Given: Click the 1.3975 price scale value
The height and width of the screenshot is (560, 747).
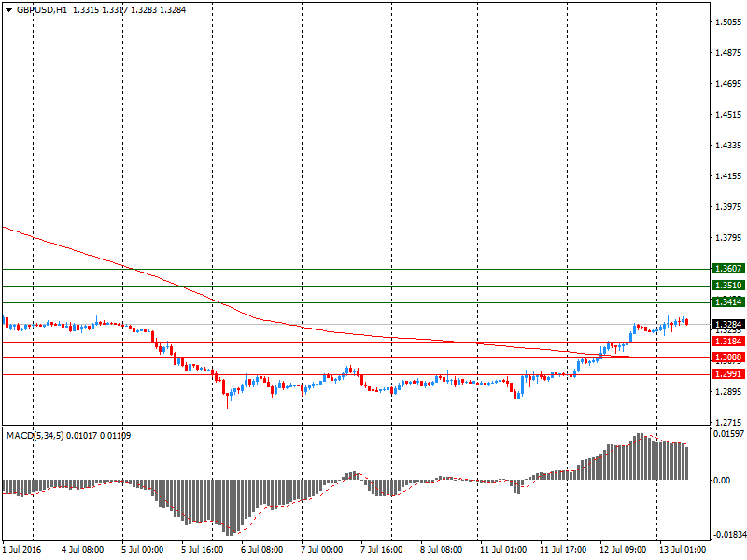Looking at the screenshot, I should pyautogui.click(x=728, y=207).
